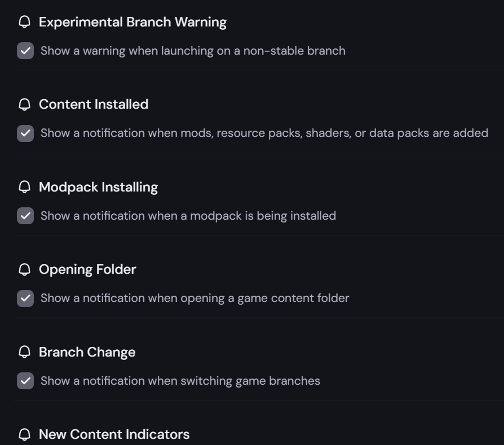Click the Modpack Installing section title

tap(98, 187)
